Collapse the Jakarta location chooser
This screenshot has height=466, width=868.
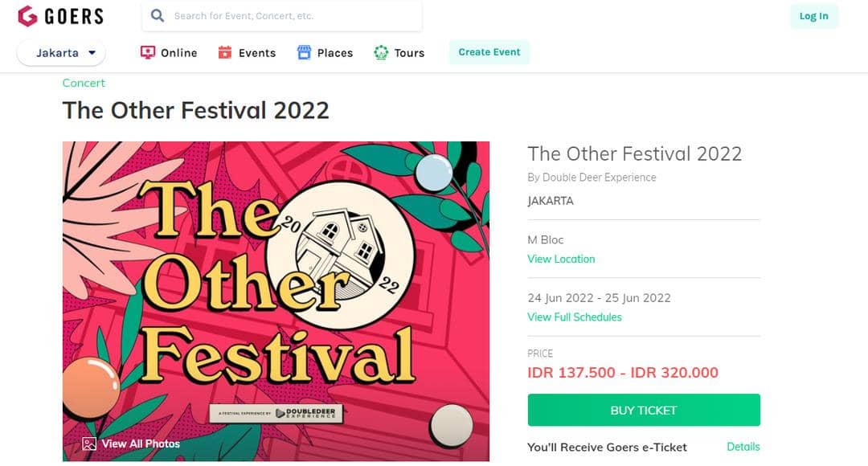point(60,51)
